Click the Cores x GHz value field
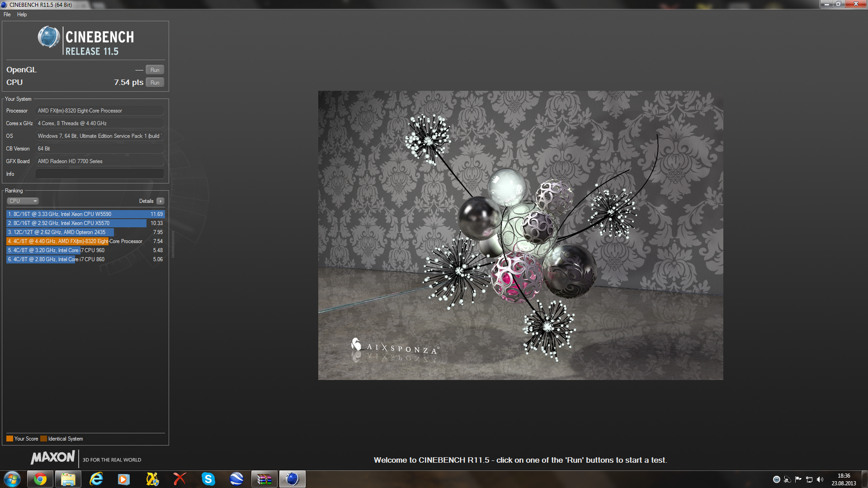 click(99, 123)
